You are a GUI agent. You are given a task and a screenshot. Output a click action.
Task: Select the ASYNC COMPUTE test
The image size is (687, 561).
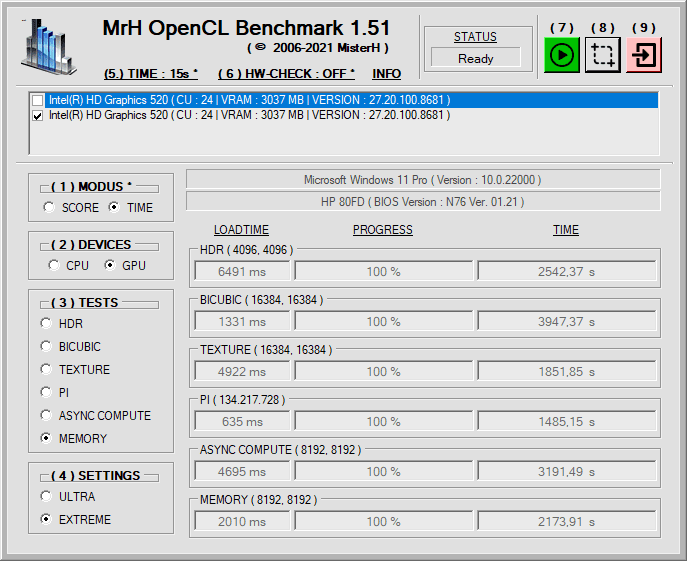point(96,415)
